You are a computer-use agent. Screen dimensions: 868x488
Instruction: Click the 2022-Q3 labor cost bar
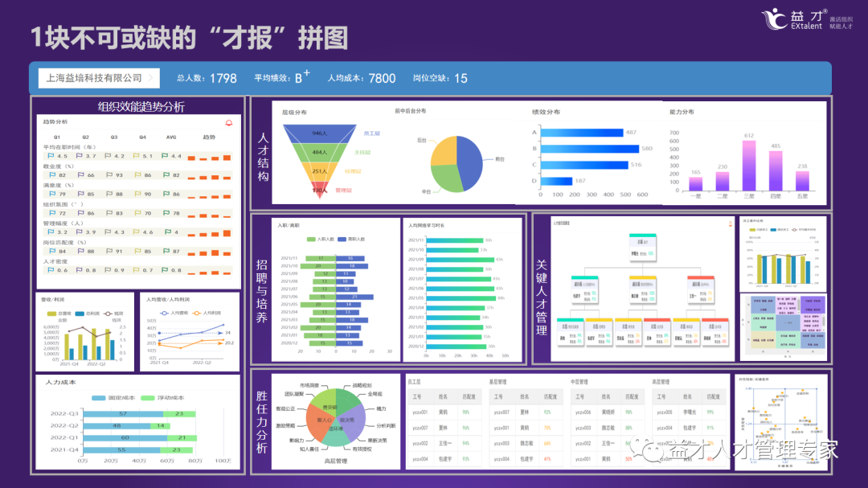pos(139,414)
